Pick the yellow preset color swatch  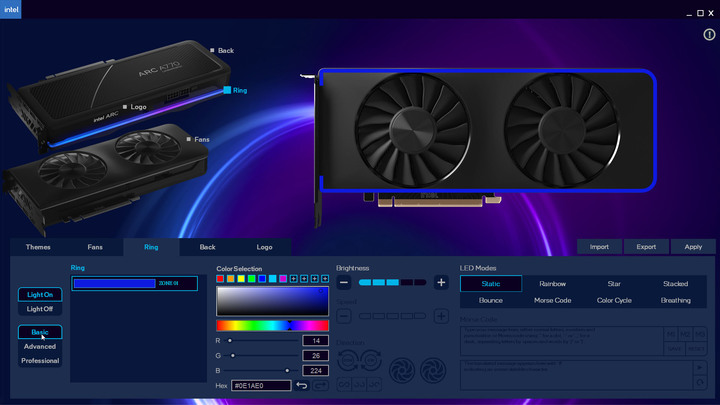(241, 279)
